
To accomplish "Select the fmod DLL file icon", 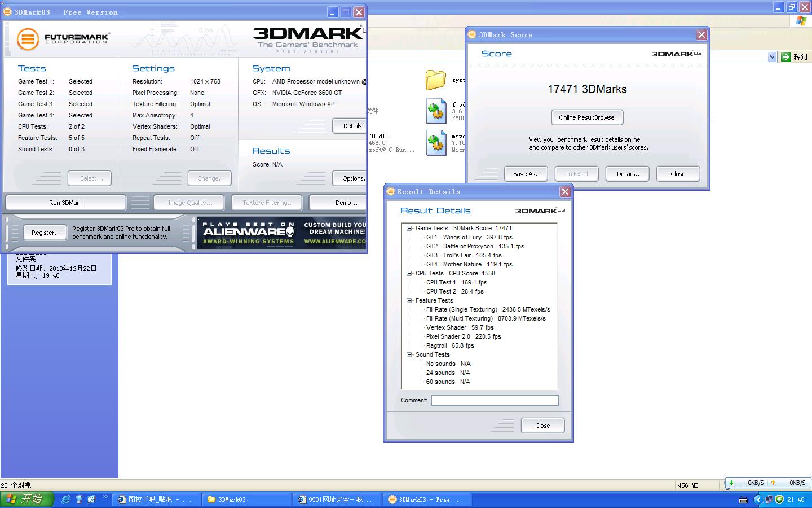I will click(x=436, y=111).
